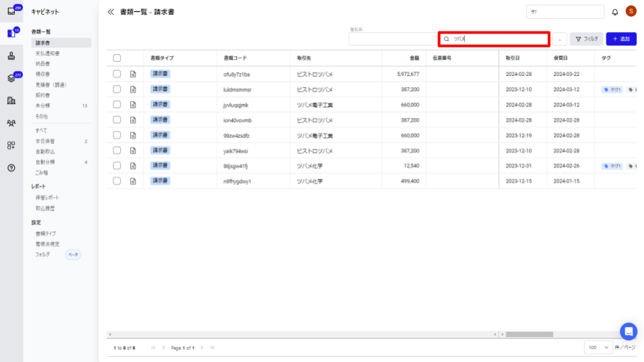Screen dimensions: 644x362
Task: Check the row with code luldmsmmsr
Action: [117, 89]
